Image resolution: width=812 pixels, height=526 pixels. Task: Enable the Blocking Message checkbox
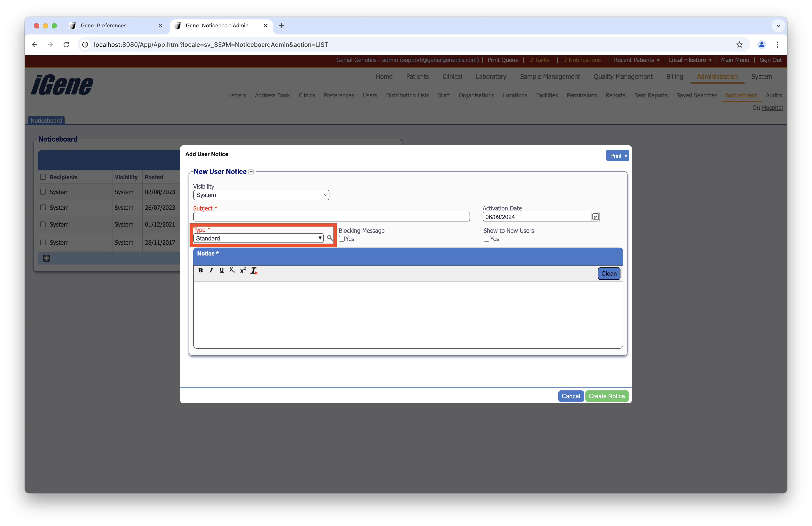coord(342,239)
